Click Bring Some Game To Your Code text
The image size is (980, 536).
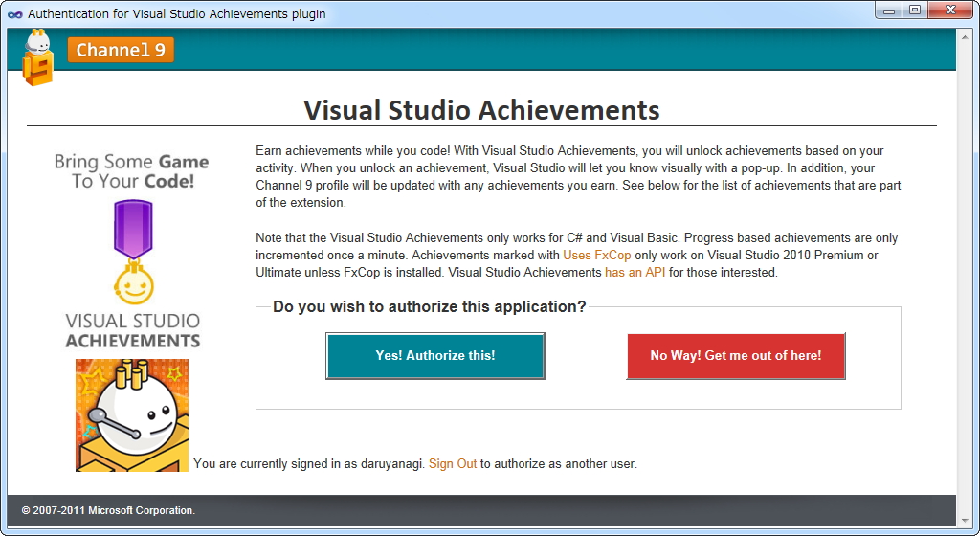tap(132, 171)
